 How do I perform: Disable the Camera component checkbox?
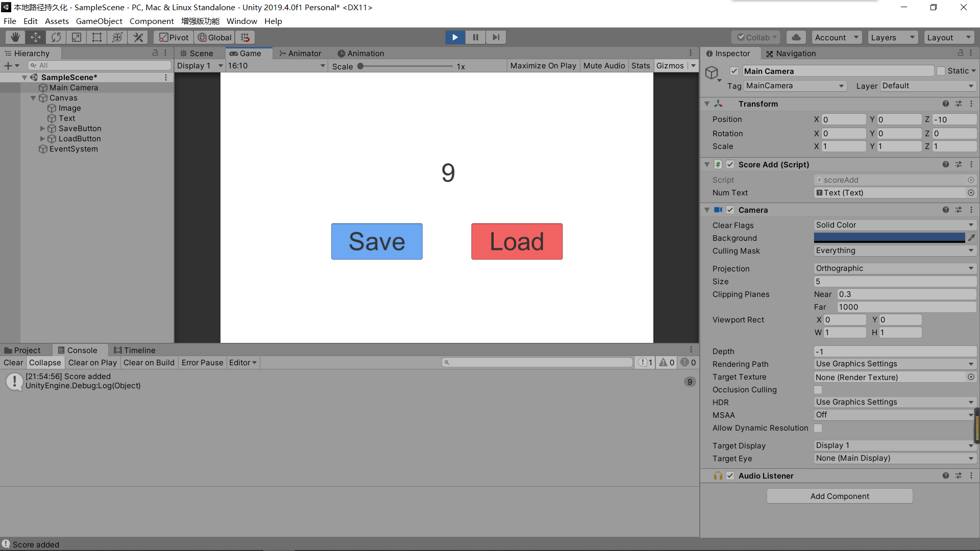click(x=730, y=210)
